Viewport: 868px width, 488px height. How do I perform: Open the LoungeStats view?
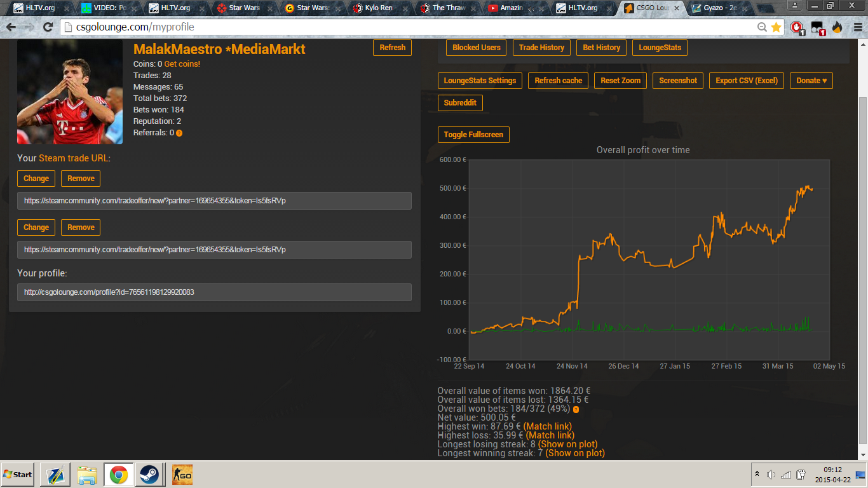pyautogui.click(x=660, y=48)
